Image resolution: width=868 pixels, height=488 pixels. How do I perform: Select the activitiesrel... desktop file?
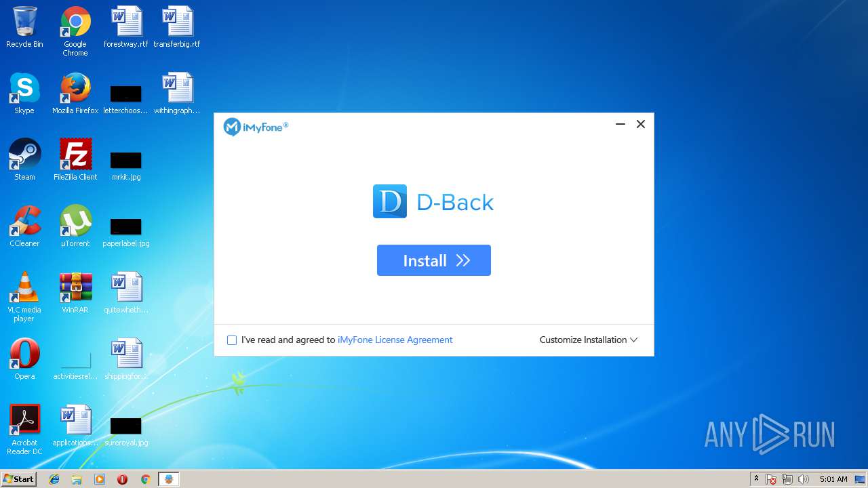(x=75, y=366)
